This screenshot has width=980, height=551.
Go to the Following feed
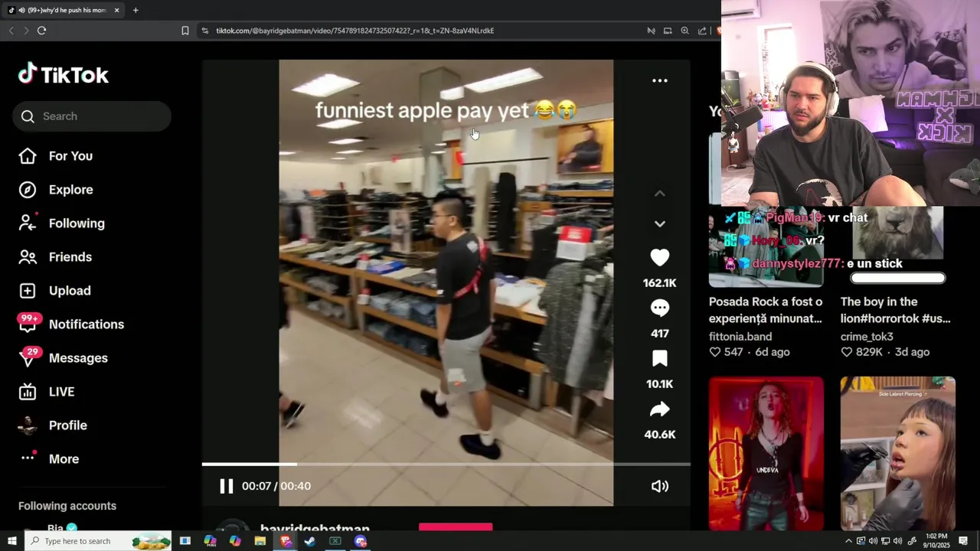[x=77, y=223]
